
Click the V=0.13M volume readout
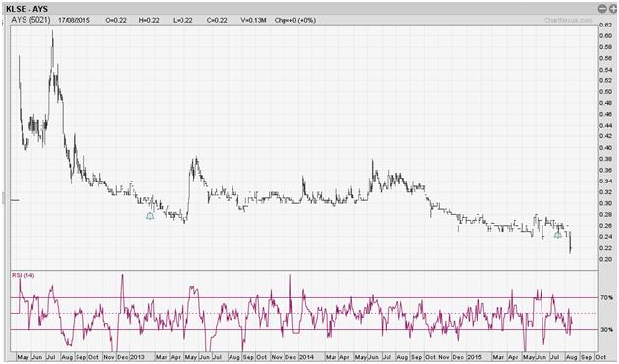click(x=253, y=20)
